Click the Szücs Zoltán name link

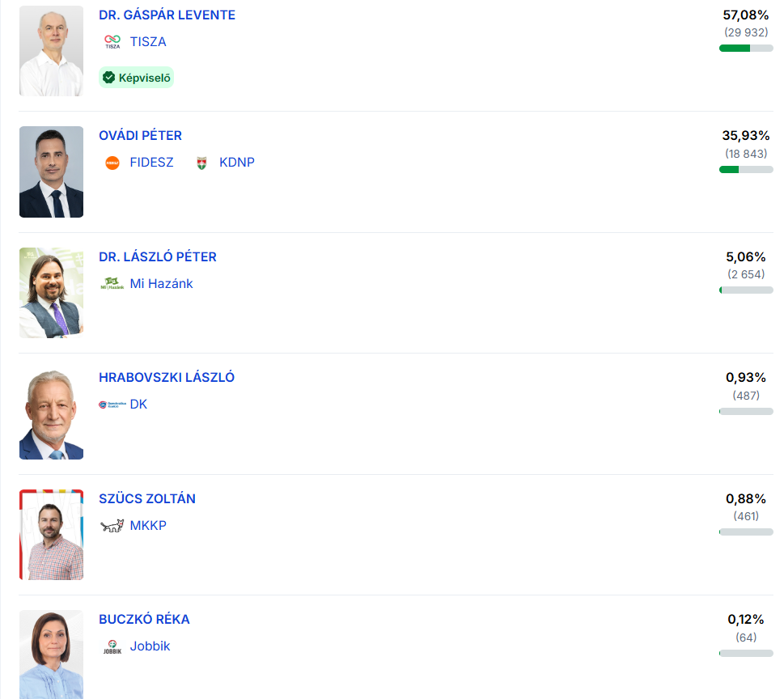[x=146, y=499]
